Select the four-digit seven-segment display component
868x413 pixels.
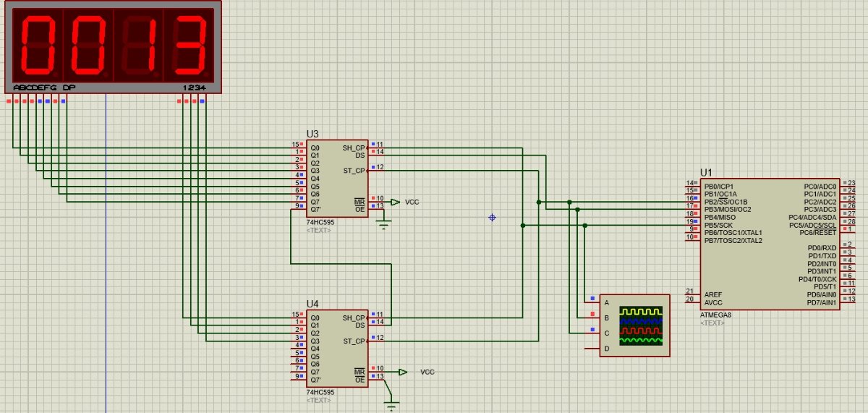click(x=113, y=46)
